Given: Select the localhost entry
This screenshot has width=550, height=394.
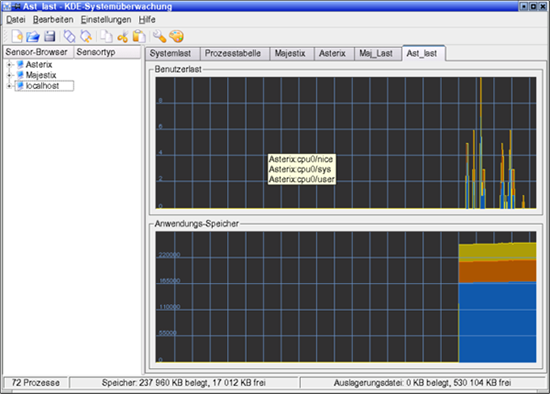Looking at the screenshot, I should click(44, 86).
